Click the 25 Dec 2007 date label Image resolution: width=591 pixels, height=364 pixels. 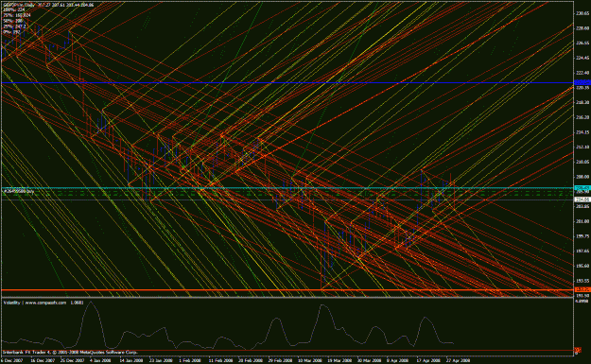[72, 360]
